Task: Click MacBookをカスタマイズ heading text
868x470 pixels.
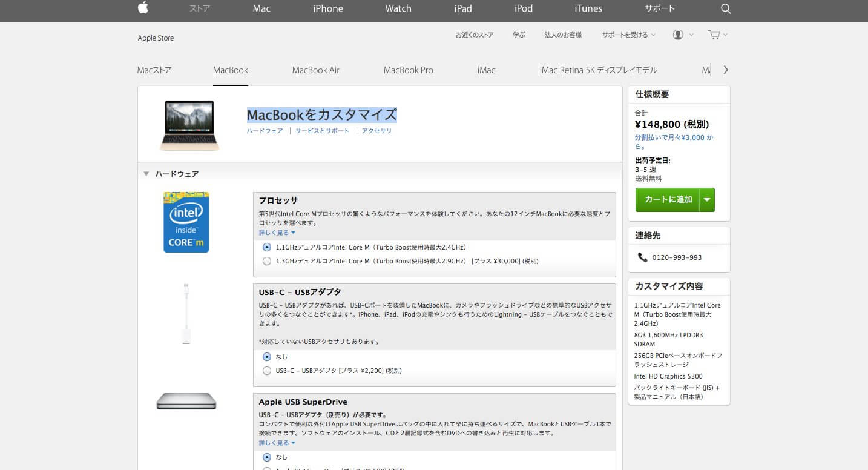Action: click(x=321, y=114)
